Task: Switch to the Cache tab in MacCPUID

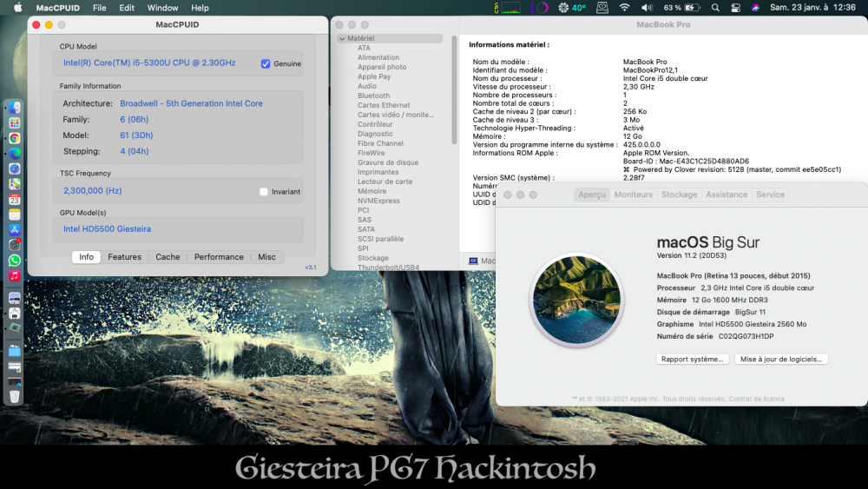Action: pos(168,257)
